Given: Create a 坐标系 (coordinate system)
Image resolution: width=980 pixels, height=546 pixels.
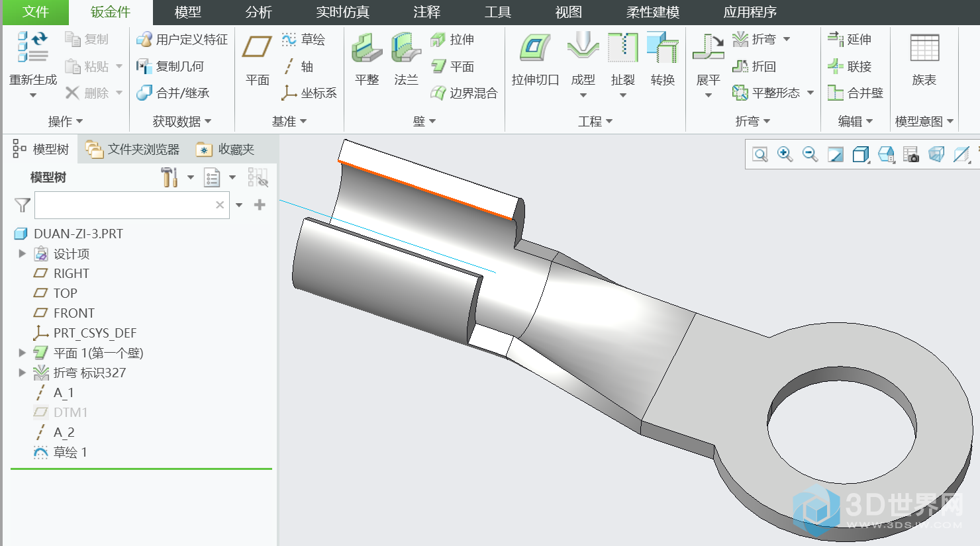Looking at the screenshot, I should (x=309, y=93).
